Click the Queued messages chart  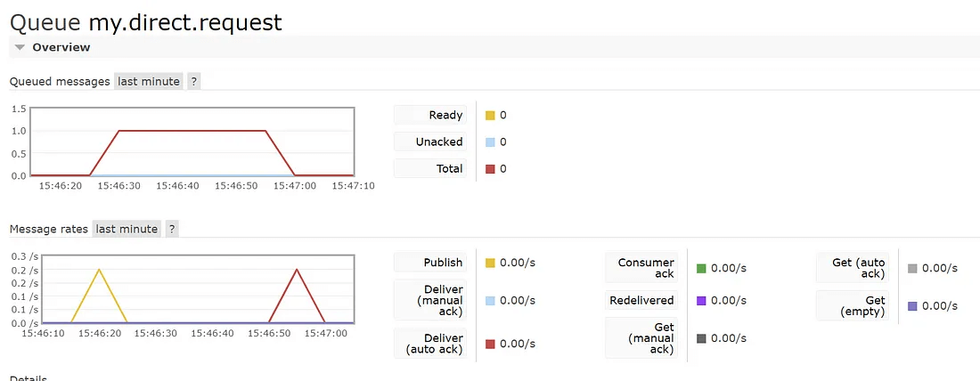point(192,142)
